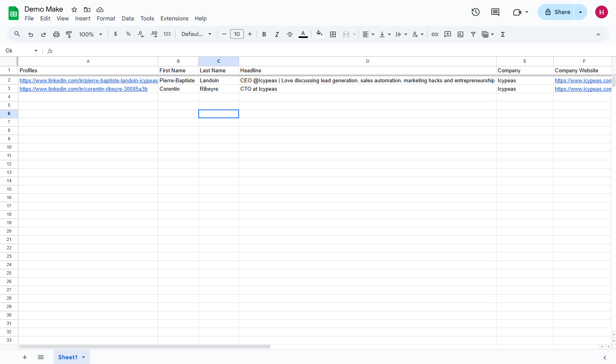Increase decimal places
This screenshot has height=364, width=616.
154,34
